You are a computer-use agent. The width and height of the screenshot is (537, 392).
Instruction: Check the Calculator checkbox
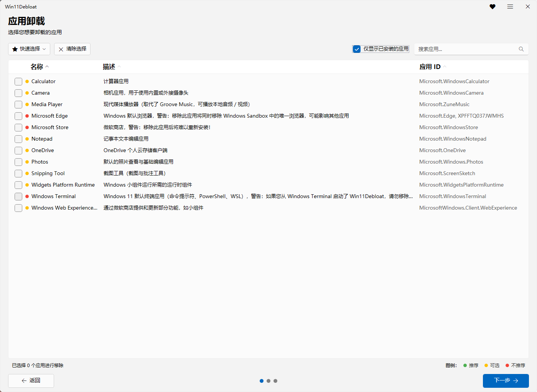pyautogui.click(x=18, y=82)
